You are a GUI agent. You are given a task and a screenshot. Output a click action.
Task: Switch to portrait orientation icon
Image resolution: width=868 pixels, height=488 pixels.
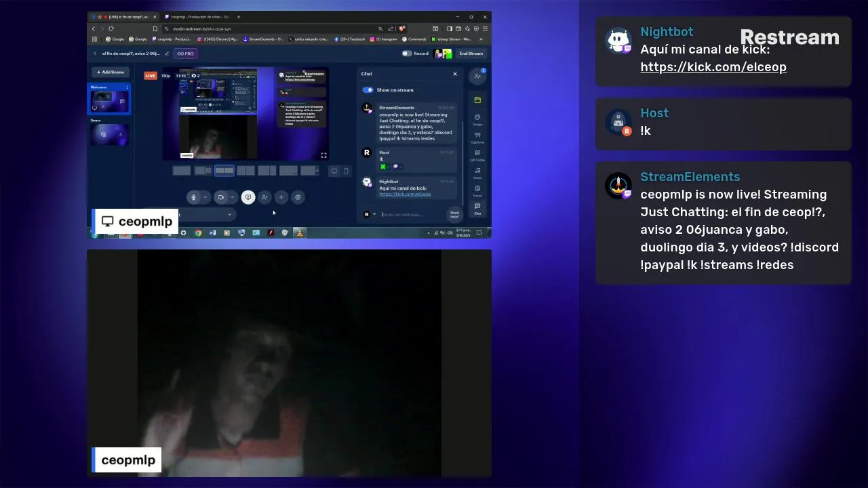coord(346,171)
